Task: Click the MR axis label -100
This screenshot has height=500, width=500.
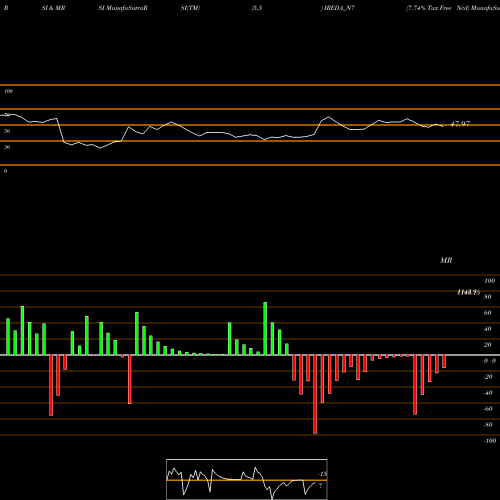Action: point(490,441)
